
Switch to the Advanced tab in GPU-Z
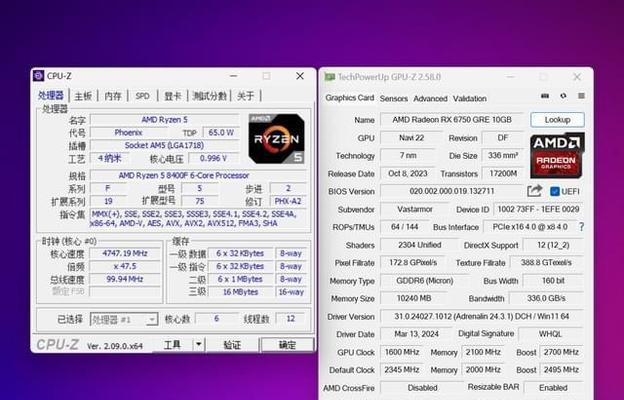[x=430, y=98]
